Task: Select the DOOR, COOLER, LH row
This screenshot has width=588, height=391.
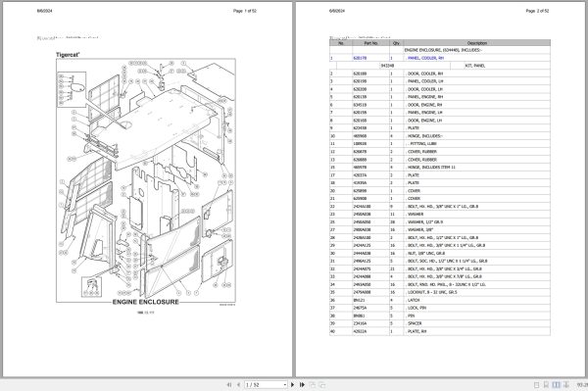Action: (x=440, y=89)
